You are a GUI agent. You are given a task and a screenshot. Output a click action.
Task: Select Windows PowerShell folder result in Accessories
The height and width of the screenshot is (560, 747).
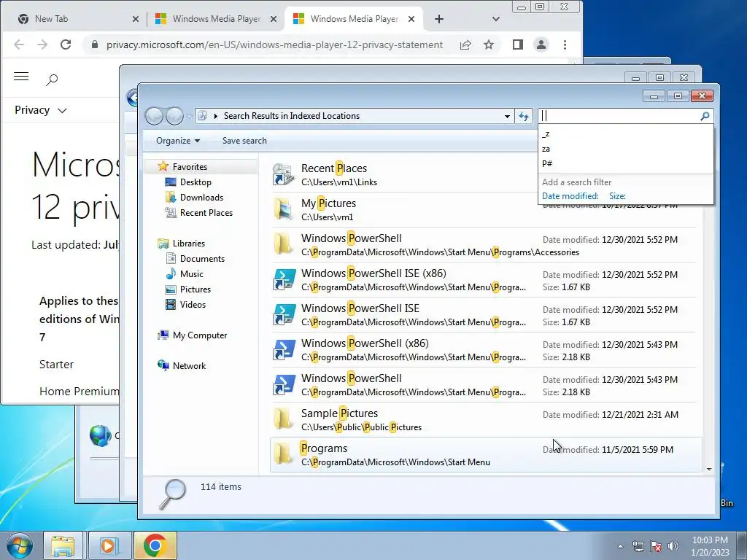[x=485, y=245]
